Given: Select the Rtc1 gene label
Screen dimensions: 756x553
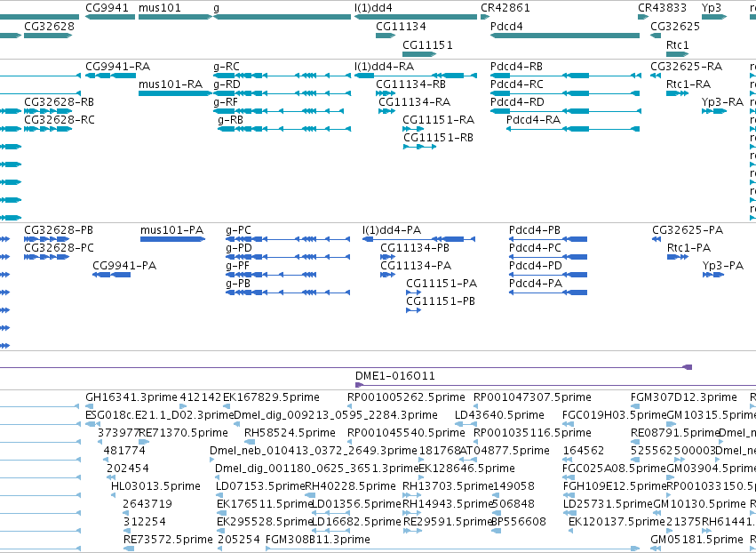Looking at the screenshot, I should click(x=678, y=44).
